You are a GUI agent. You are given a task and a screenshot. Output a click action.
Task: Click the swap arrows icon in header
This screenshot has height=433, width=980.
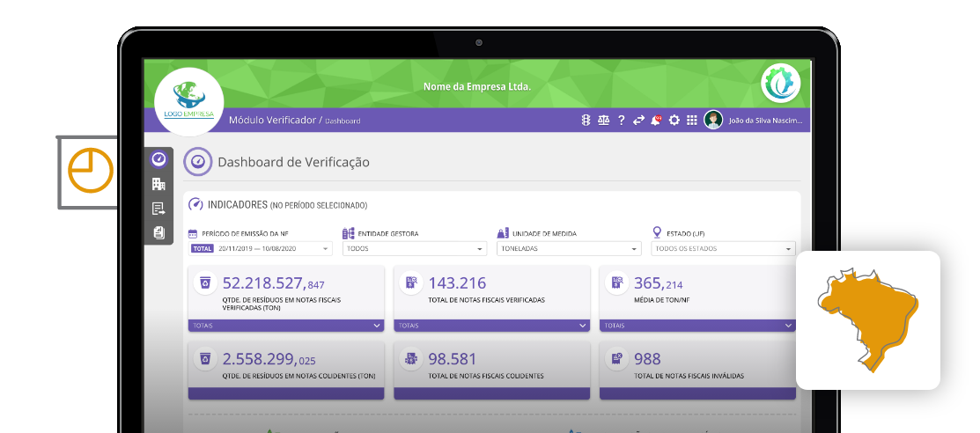pos(638,121)
